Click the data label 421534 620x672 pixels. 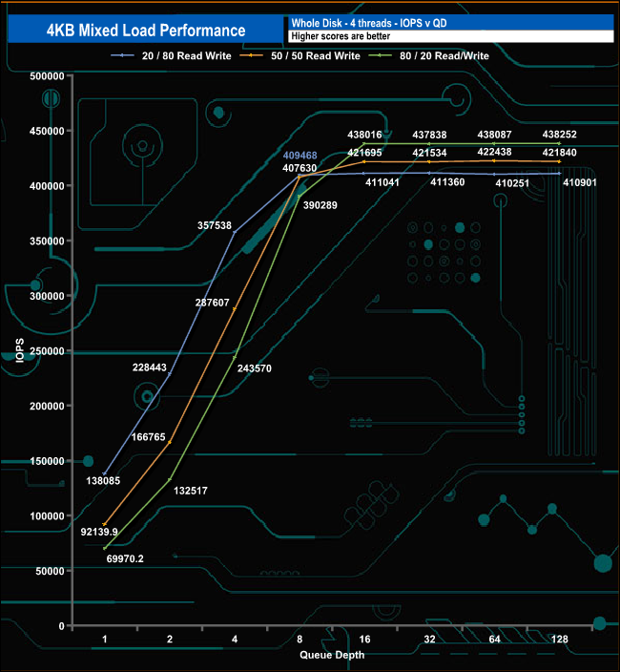[x=429, y=153]
